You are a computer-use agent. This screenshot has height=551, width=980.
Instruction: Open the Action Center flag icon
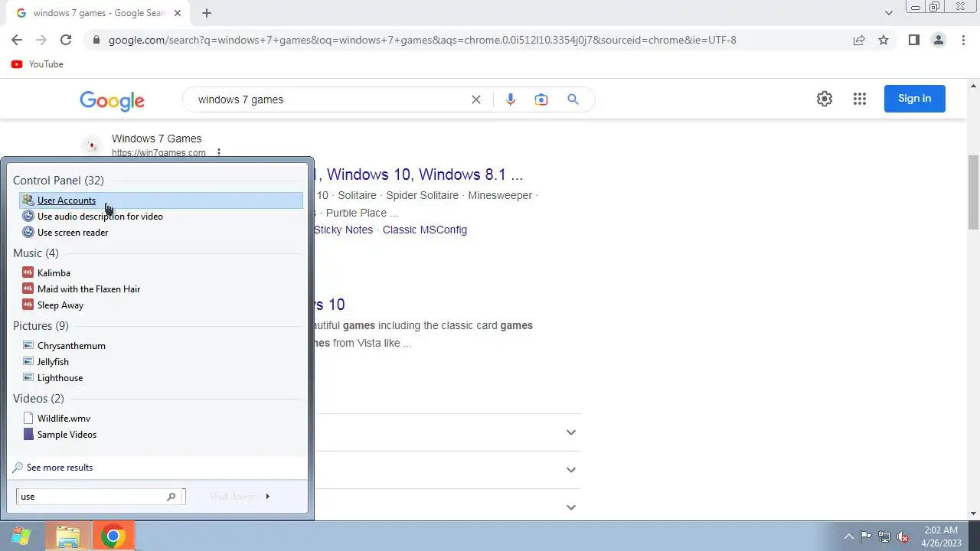pyautogui.click(x=866, y=536)
